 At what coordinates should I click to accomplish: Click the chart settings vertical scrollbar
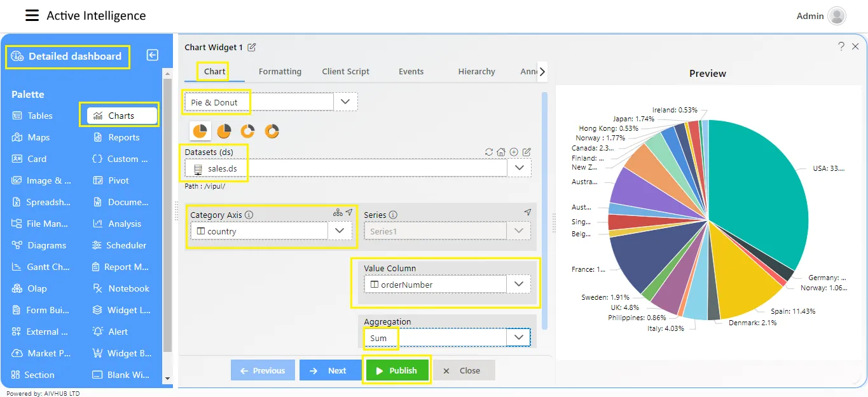click(x=544, y=210)
